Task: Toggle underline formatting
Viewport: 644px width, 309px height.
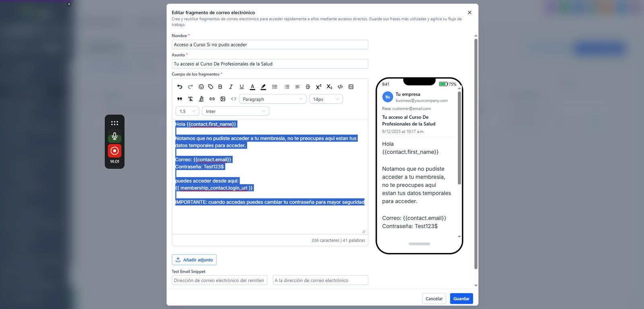Action: click(242, 87)
